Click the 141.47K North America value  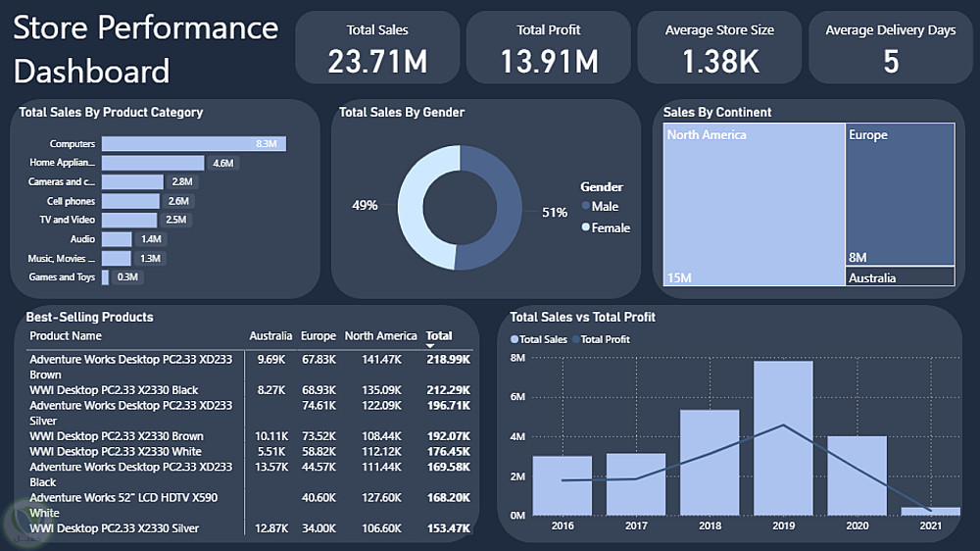[x=382, y=360]
